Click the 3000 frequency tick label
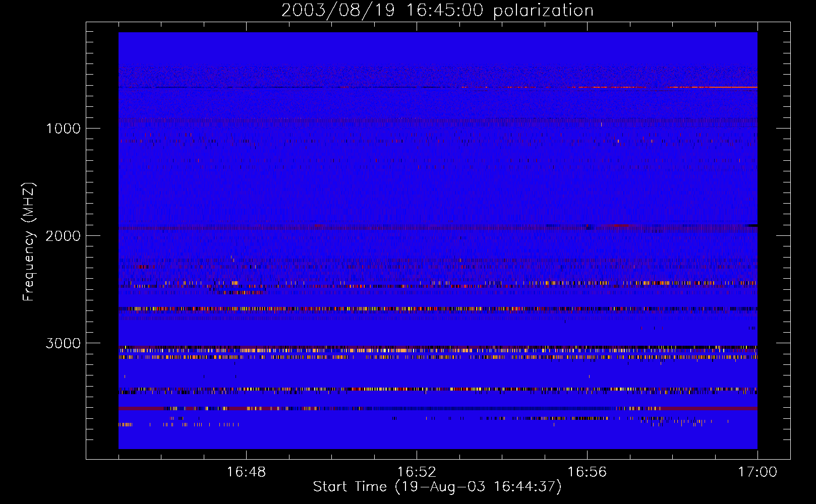The image size is (816, 504). pyautogui.click(x=63, y=343)
